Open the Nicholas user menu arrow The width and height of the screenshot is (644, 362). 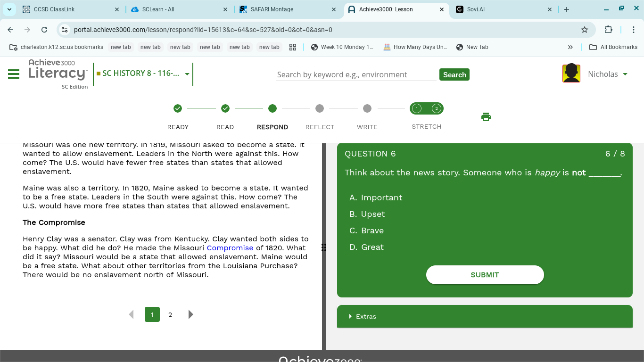(625, 74)
